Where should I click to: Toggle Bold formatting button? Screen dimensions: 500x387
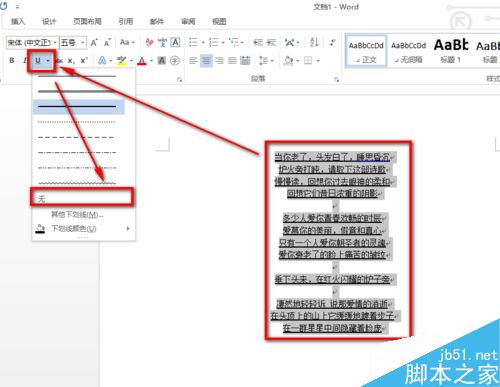click(x=12, y=61)
